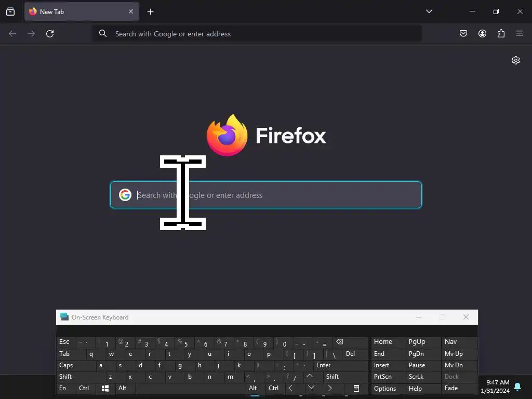
Task: Click the number 5 key
Action: click(184, 342)
